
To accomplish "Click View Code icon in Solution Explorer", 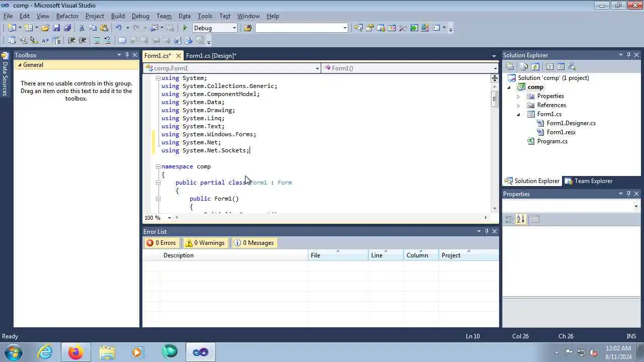I will click(x=549, y=66).
